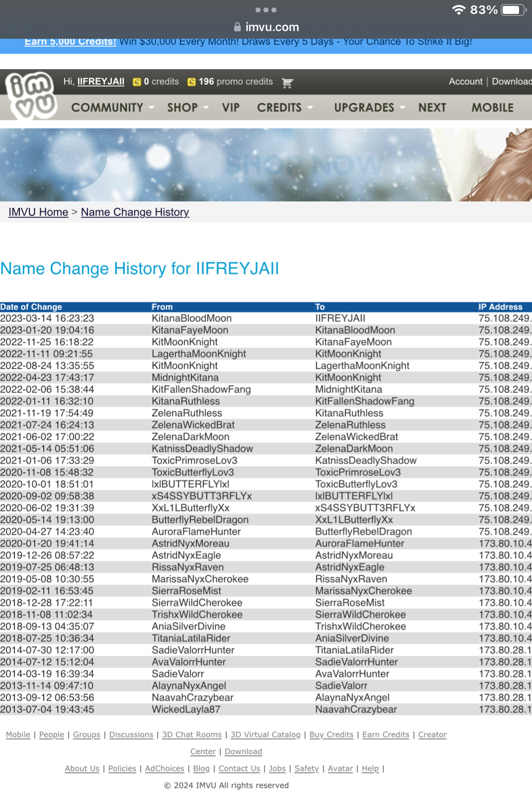Tap the Wi-Fi status icon

click(x=458, y=10)
